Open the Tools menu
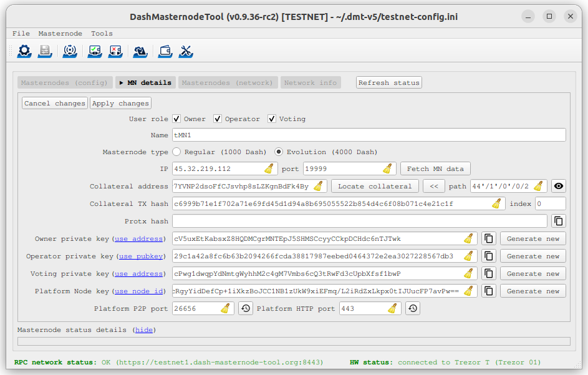 [x=102, y=33]
